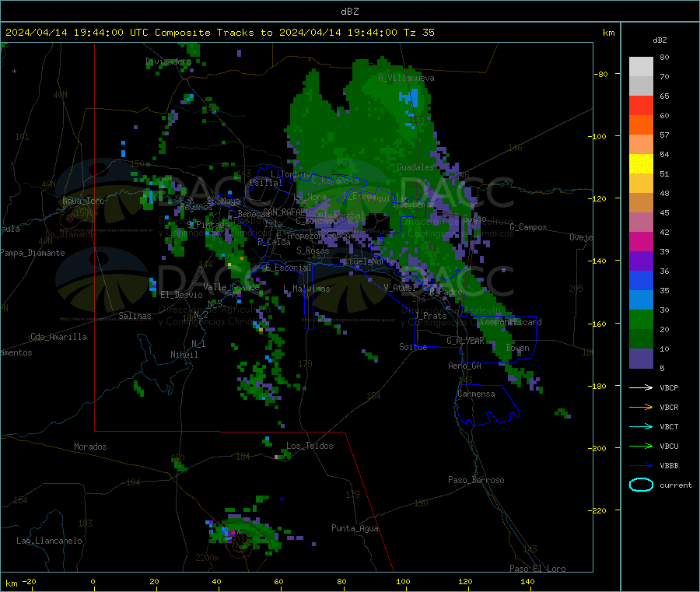Image resolution: width=700 pixels, height=592 pixels.
Task: Click the magenta storm core near bottom
Action: 231,533
